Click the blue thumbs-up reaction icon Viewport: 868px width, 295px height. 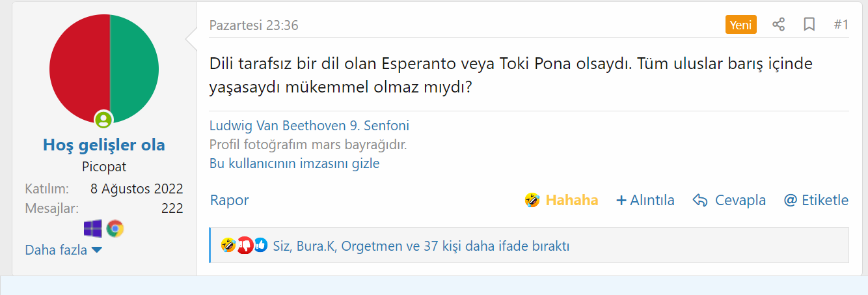(x=260, y=246)
